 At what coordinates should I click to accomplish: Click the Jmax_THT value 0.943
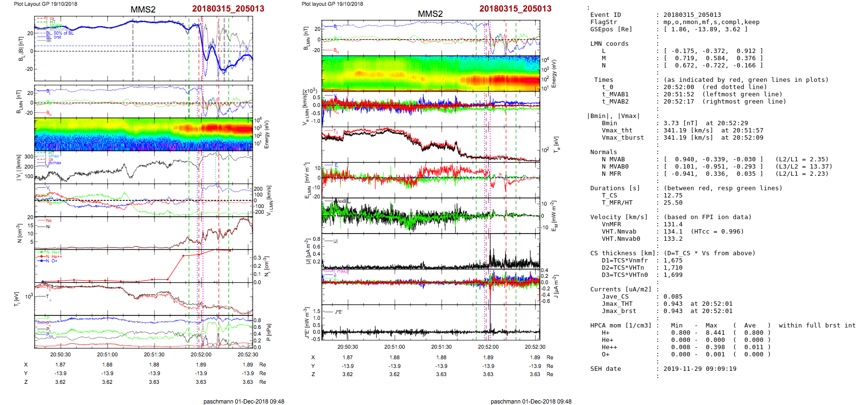point(673,304)
